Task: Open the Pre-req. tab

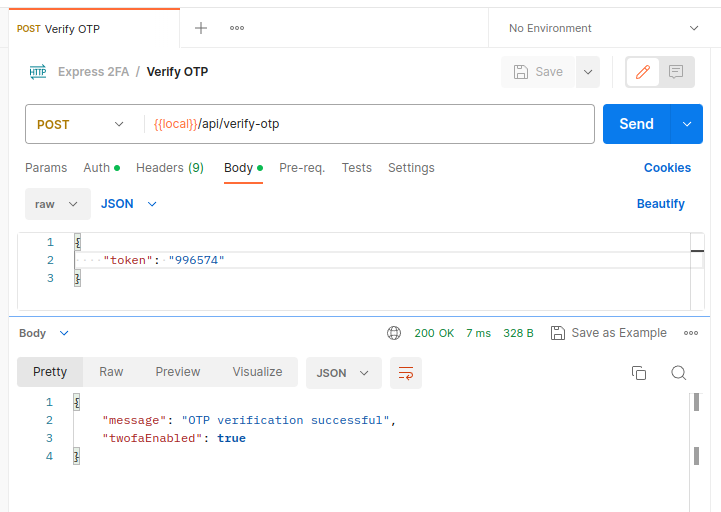Action: click(302, 168)
